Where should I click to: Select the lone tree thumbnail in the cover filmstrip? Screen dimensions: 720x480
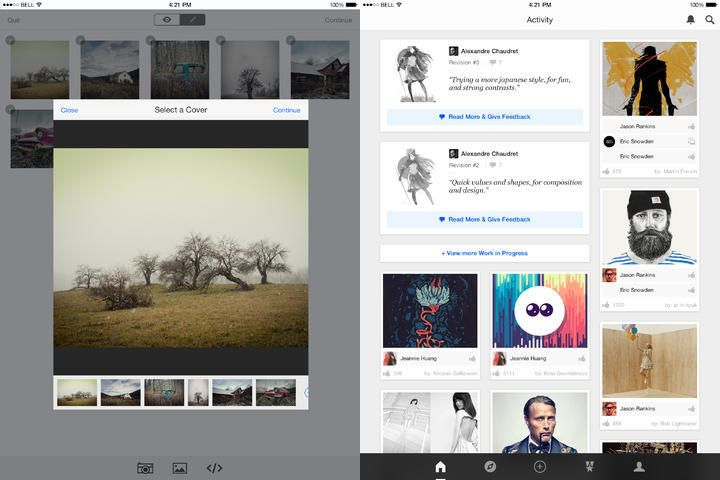pos(198,392)
